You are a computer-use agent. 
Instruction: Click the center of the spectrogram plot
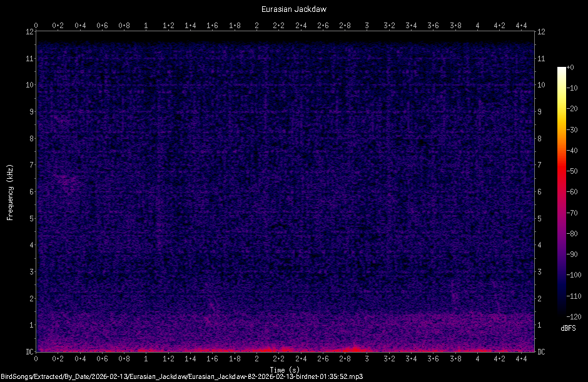pos(286,192)
